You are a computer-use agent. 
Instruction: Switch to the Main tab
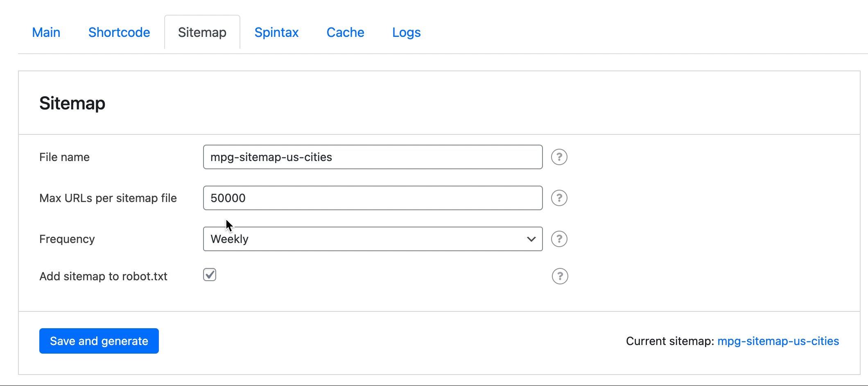(46, 32)
